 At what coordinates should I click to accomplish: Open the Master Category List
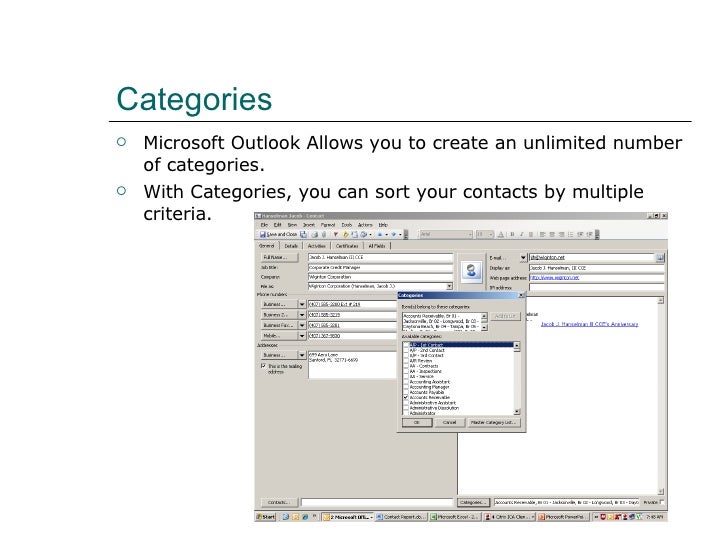(x=493, y=422)
